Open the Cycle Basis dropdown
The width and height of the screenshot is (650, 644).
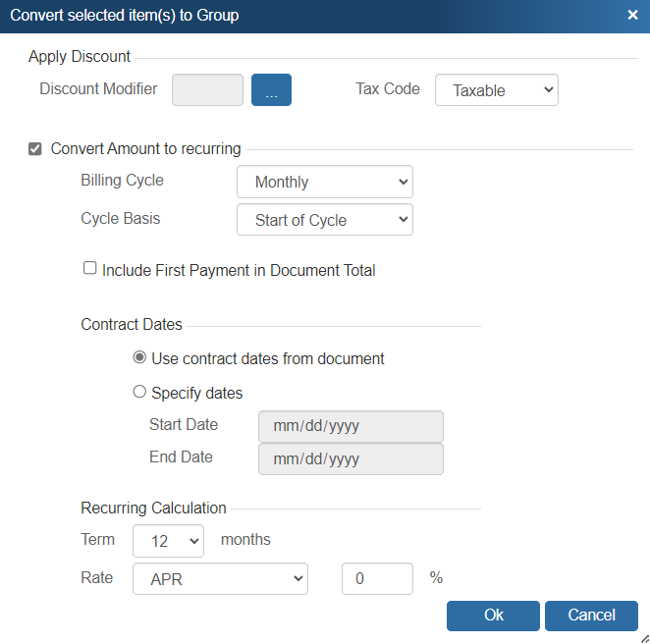[x=324, y=220]
